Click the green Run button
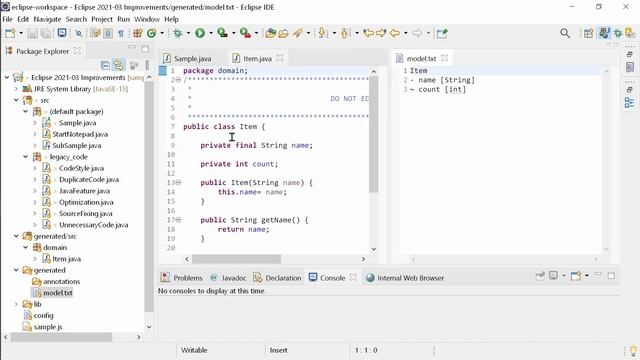 pos(200,33)
